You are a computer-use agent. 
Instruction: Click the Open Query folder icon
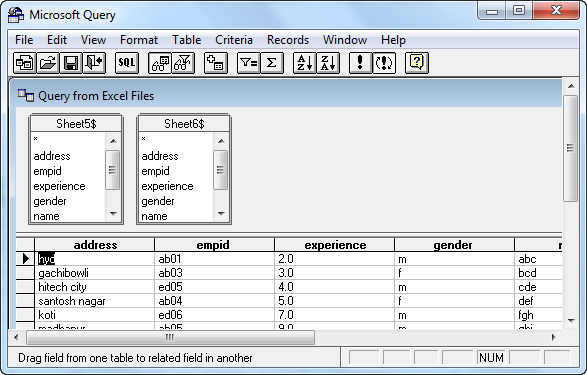click(x=48, y=62)
